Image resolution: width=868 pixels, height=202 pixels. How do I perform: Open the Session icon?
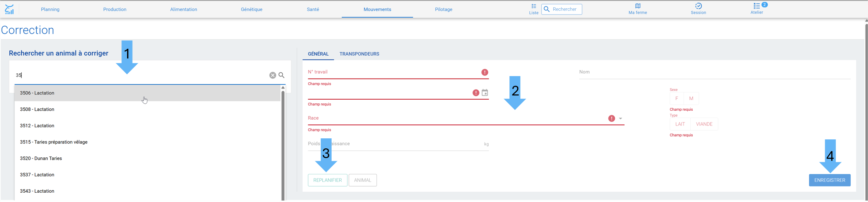(698, 6)
